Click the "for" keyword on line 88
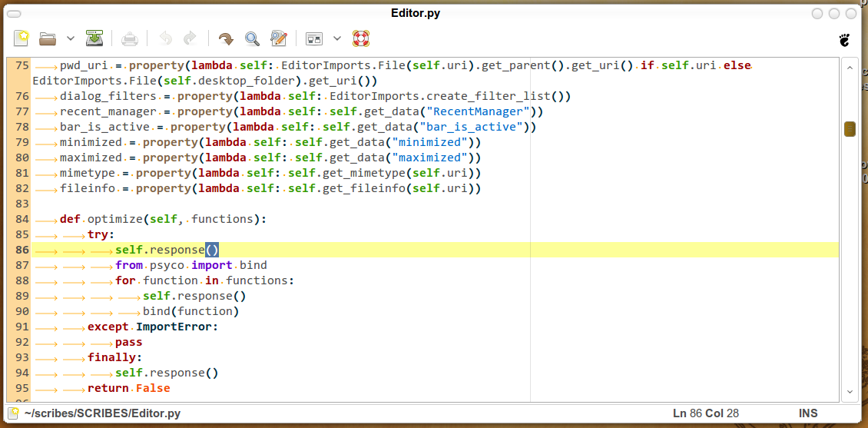 [126, 280]
